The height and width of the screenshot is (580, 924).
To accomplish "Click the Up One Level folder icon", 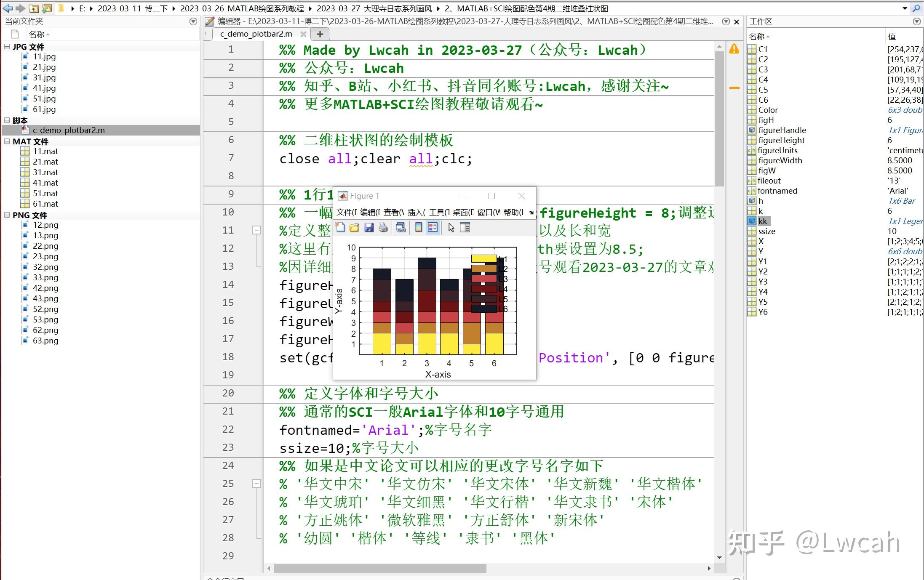I will [x=34, y=8].
